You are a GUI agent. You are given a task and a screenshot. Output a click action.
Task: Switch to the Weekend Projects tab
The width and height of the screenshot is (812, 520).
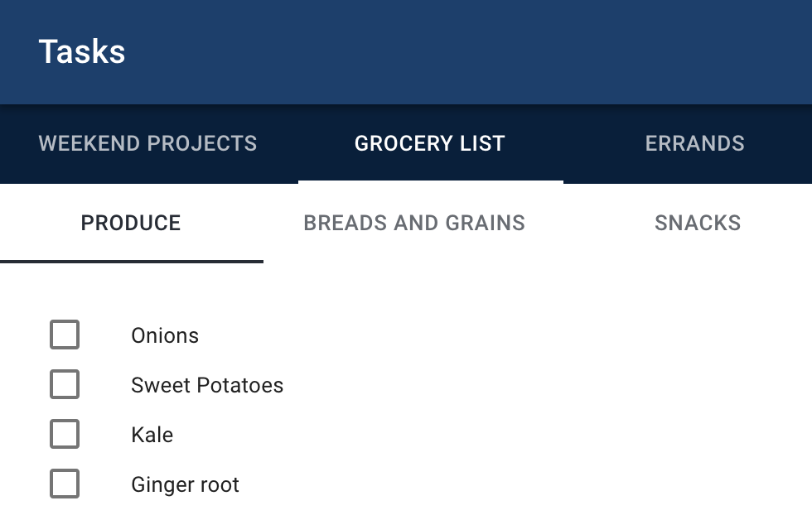[x=148, y=143]
